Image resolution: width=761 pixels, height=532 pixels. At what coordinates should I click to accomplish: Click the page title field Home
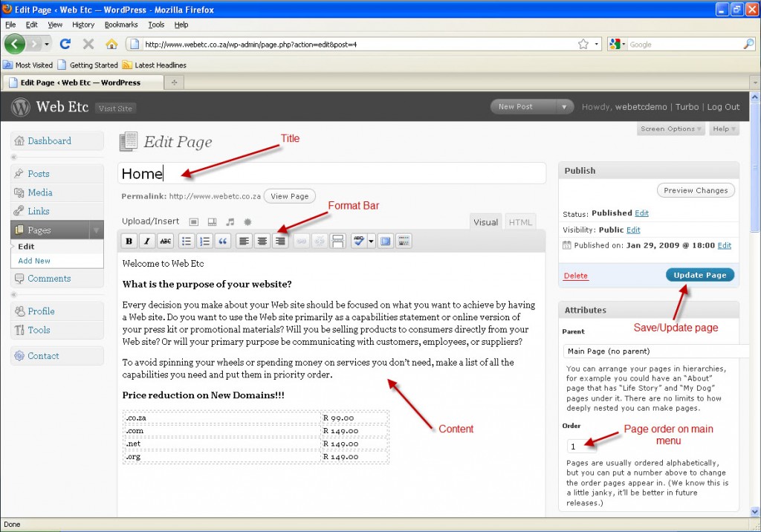tap(331, 173)
